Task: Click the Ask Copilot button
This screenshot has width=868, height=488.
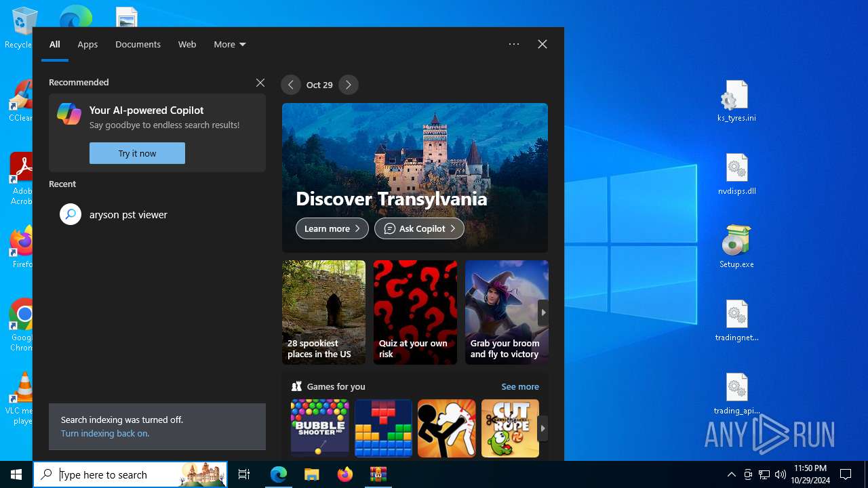Action: tap(419, 228)
